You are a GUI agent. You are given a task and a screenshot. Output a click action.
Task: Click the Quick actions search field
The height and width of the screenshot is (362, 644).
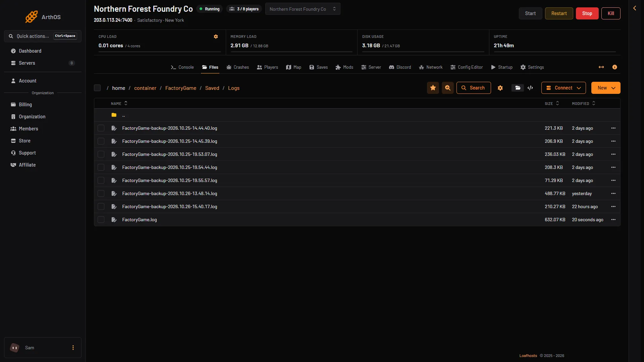tap(43, 36)
